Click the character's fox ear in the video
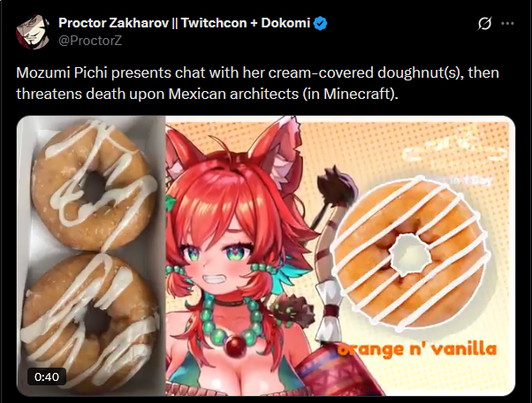The image size is (532, 403). coord(278,149)
